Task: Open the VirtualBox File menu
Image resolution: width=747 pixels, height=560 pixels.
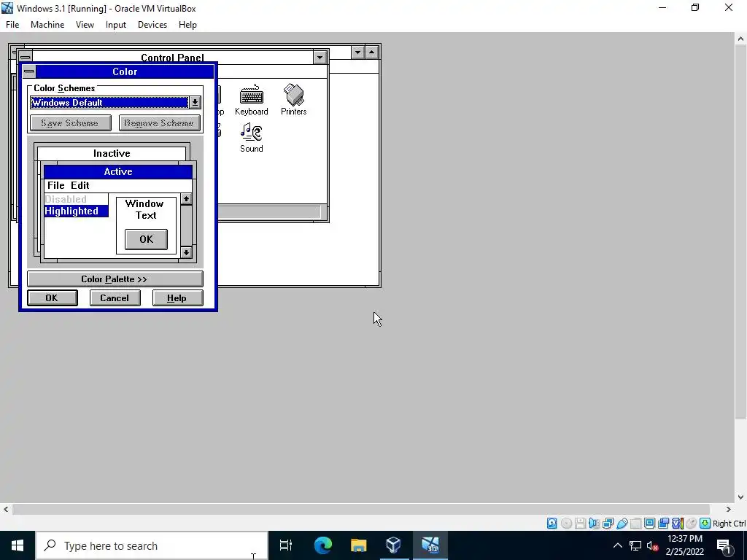Action: 12,25
